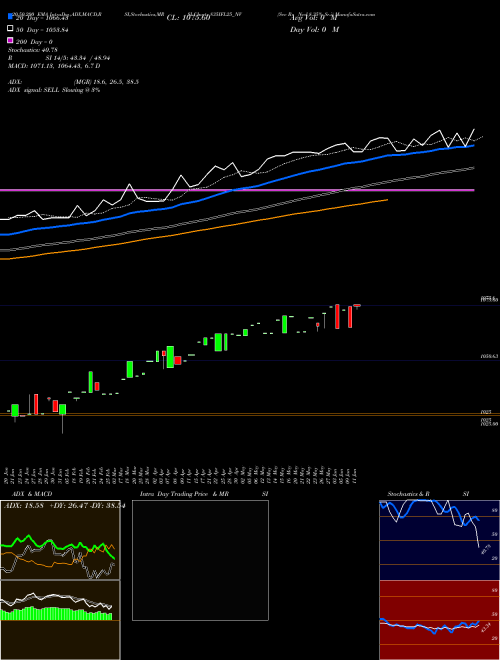The height and width of the screenshot is (660, 500).
Task: Click the empty Intra Day Trading Price chart box
Action: pyautogui.click(x=200, y=560)
